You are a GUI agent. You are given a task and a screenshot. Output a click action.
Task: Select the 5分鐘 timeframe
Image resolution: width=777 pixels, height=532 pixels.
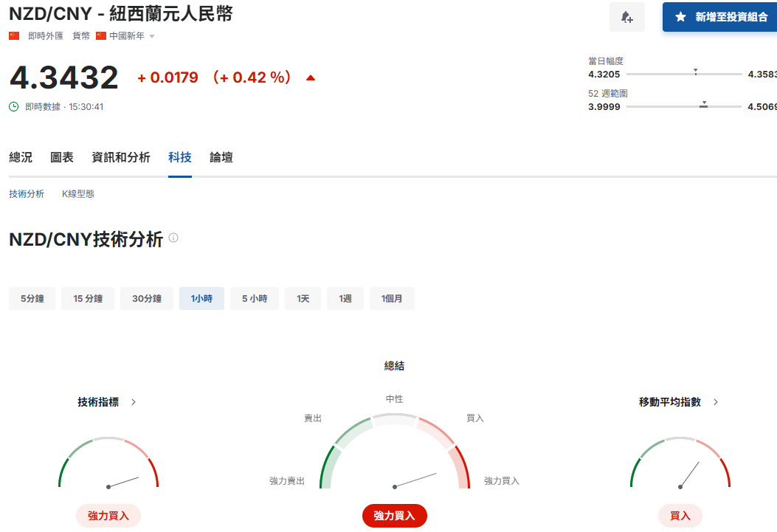pyautogui.click(x=32, y=299)
